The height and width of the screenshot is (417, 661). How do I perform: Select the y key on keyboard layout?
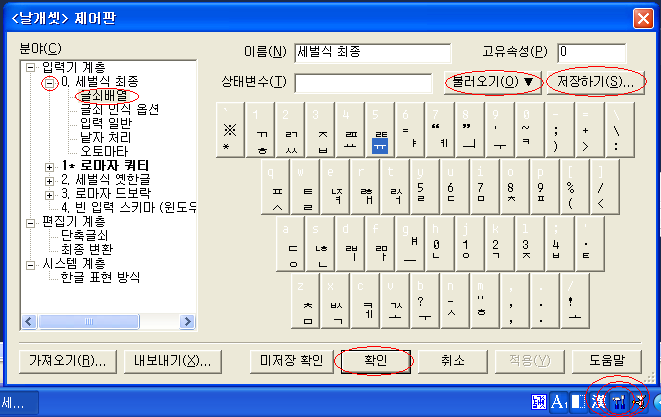tap(425, 187)
